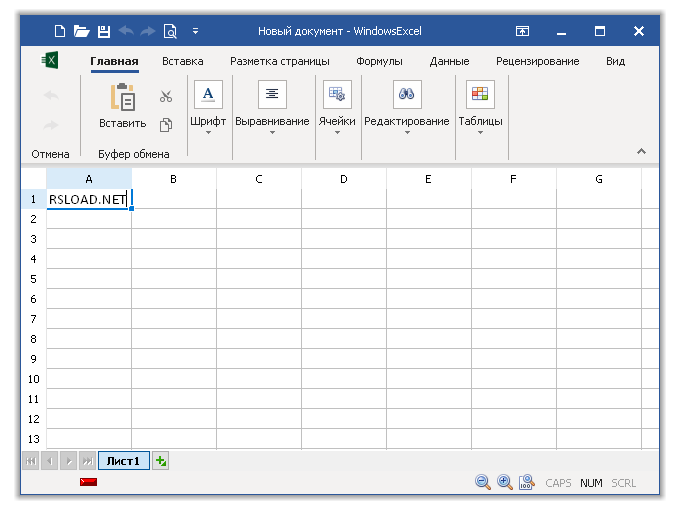Viewport: 693px width, 512px height.
Task: Save the document with floppy disk icon
Action: [104, 31]
